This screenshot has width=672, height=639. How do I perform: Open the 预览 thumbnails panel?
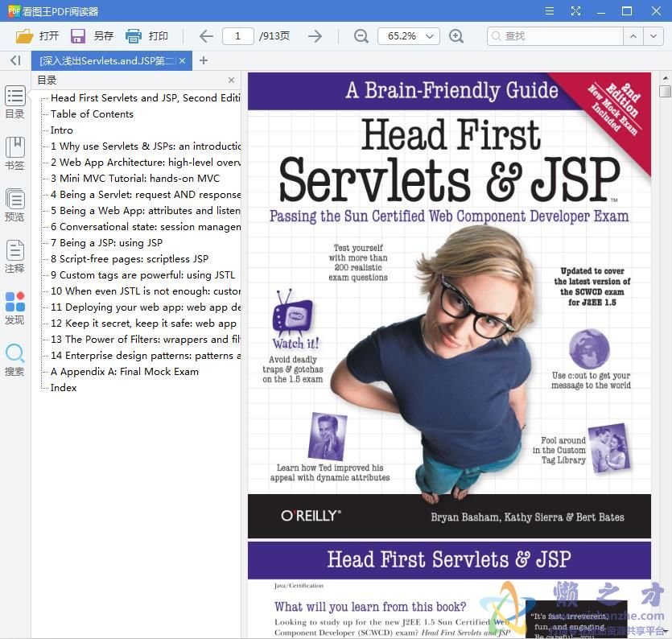click(15, 205)
